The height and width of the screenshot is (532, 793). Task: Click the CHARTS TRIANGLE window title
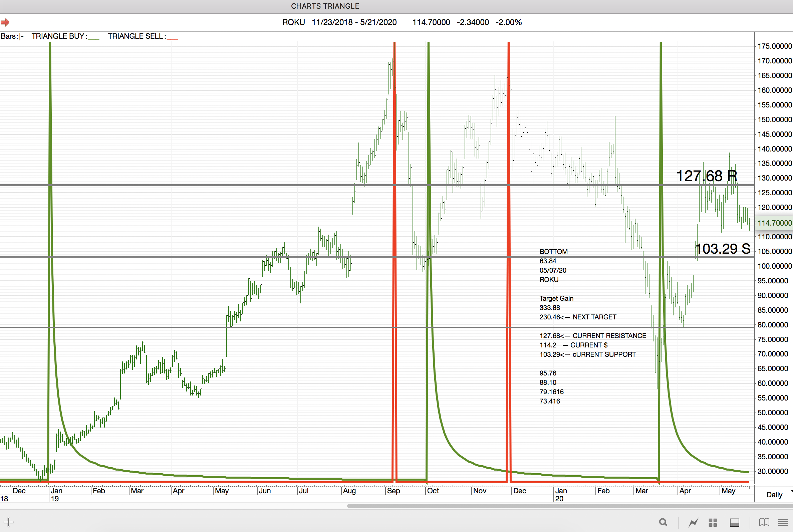325,6
